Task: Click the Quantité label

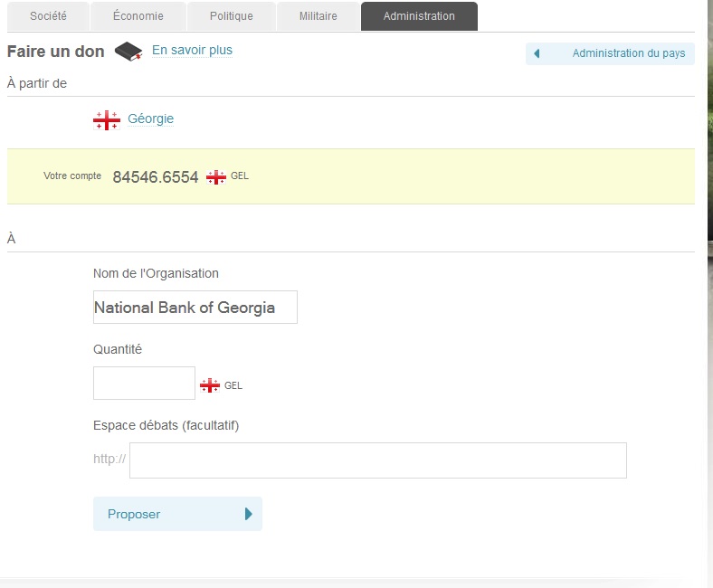Action: pos(118,350)
